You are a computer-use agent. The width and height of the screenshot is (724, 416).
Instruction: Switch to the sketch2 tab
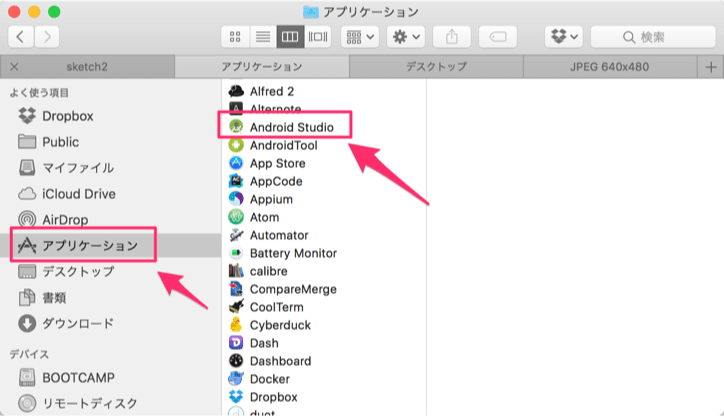[x=87, y=67]
